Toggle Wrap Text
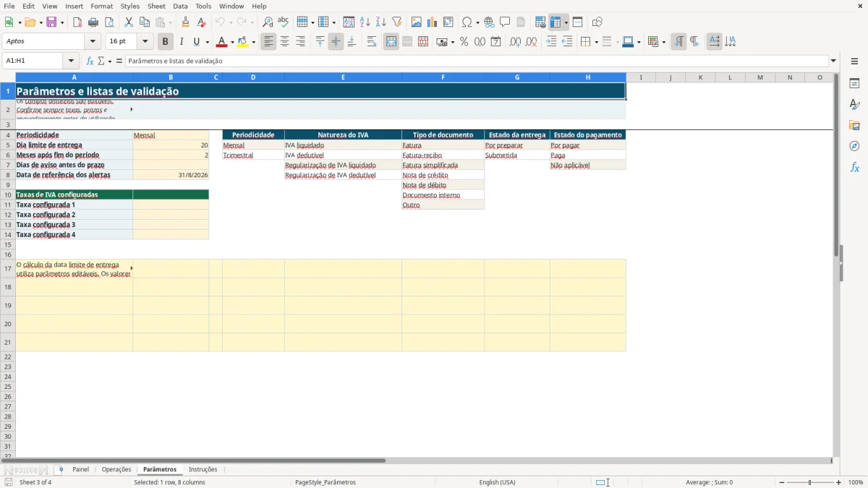 pos(372,42)
